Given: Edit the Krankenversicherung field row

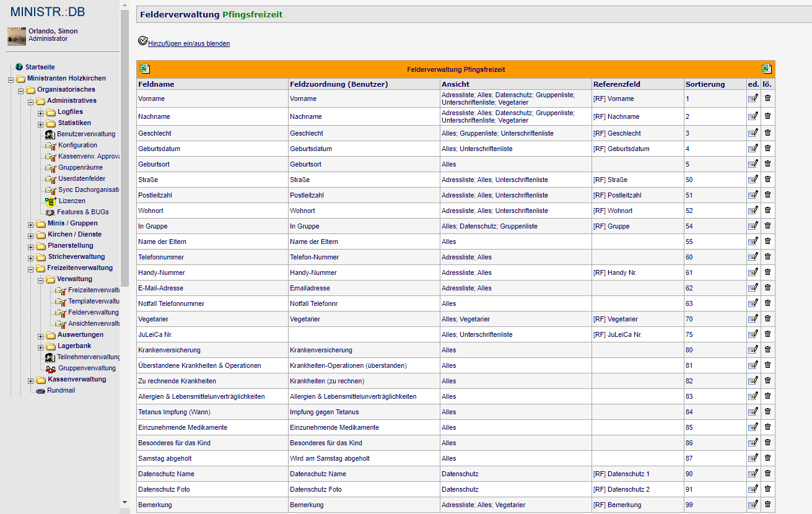Looking at the screenshot, I should click(753, 349).
